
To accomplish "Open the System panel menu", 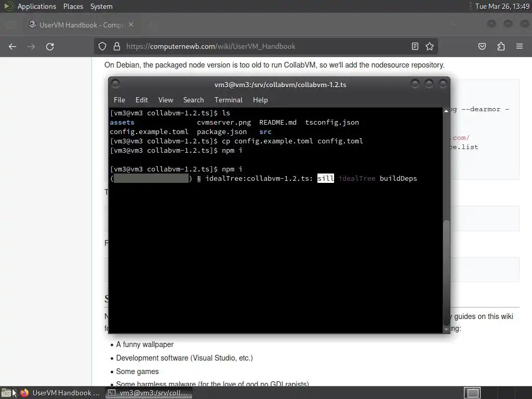I will pos(101,6).
